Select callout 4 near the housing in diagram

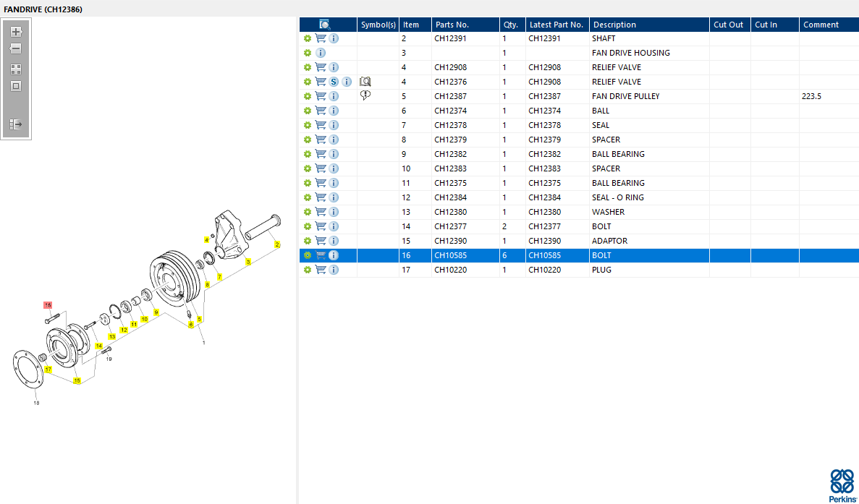(x=206, y=239)
